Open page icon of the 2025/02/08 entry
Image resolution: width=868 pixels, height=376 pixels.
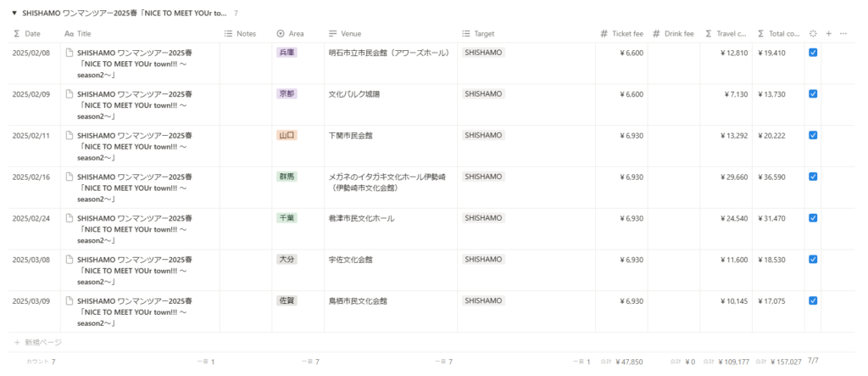click(x=70, y=53)
